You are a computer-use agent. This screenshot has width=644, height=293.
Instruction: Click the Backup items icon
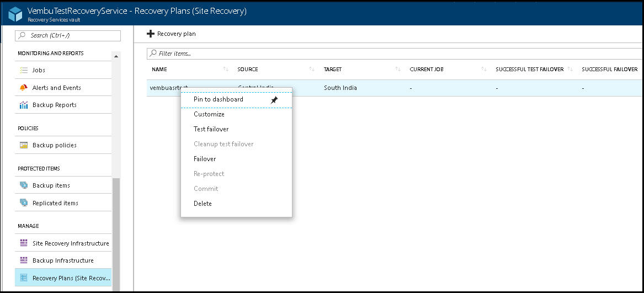(x=23, y=185)
